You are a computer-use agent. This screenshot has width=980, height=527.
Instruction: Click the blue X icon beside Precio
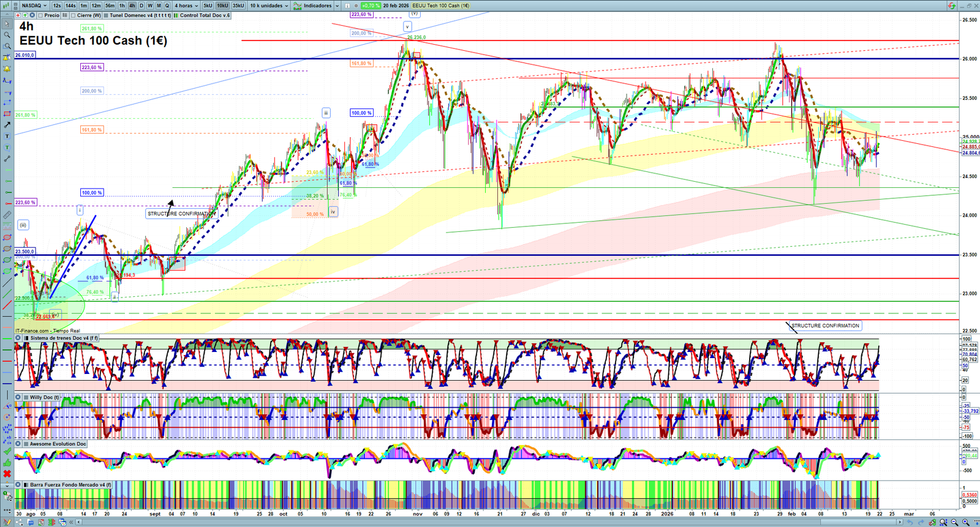click(32, 15)
